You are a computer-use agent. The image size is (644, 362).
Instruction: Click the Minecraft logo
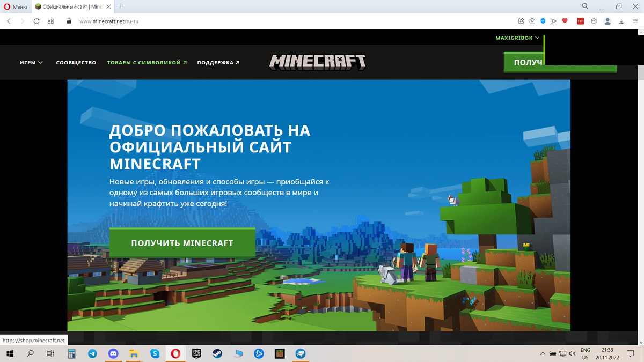coord(317,62)
